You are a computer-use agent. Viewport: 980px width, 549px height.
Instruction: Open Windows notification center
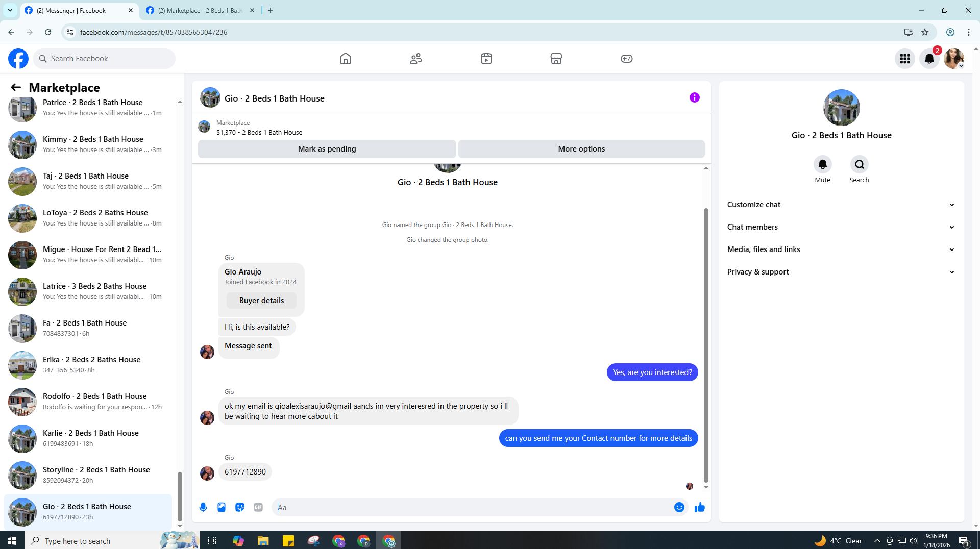point(964,541)
